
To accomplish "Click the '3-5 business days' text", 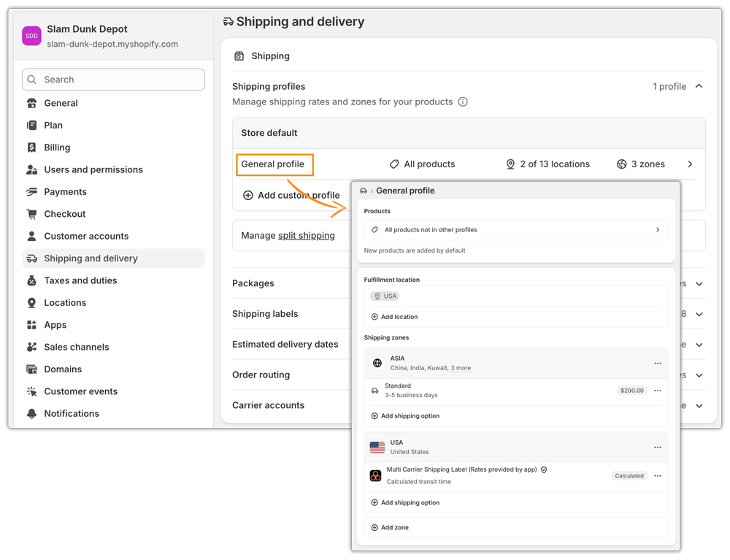I will click(x=411, y=395).
